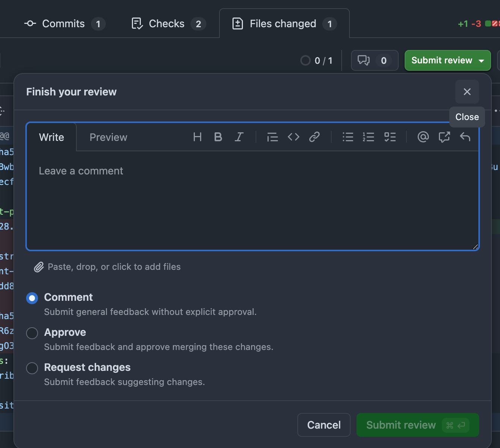Insert a quote block
Image resolution: width=500 pixels, height=448 pixels.
(x=272, y=137)
